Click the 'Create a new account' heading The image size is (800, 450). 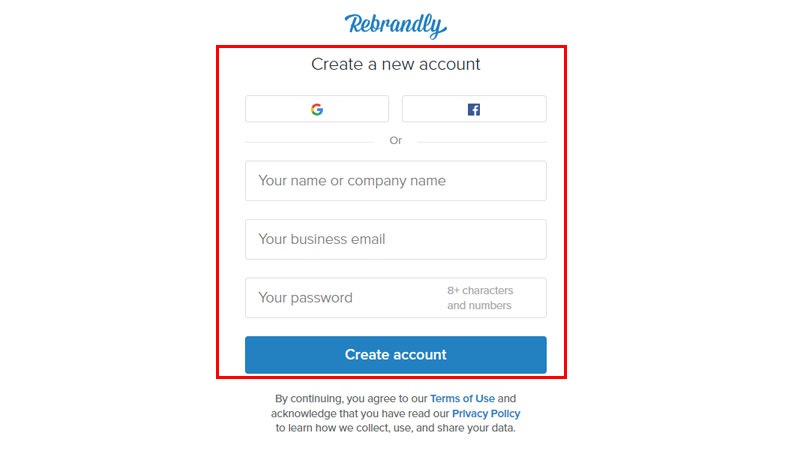pos(396,64)
